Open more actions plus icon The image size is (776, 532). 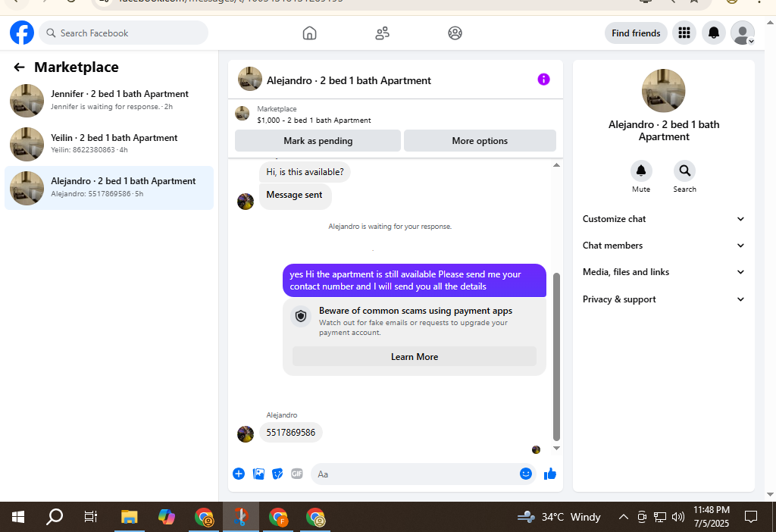click(239, 474)
